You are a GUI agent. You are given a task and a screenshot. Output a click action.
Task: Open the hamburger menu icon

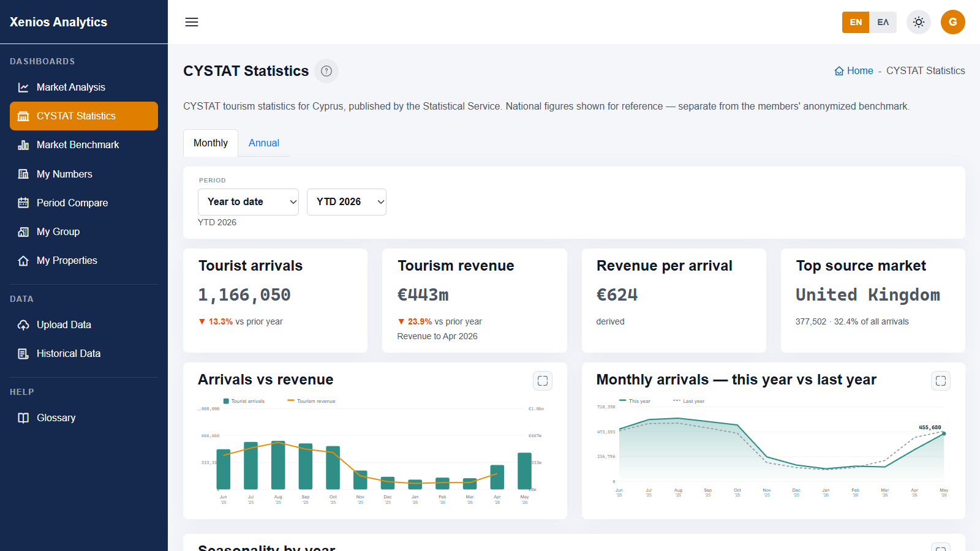click(x=192, y=22)
